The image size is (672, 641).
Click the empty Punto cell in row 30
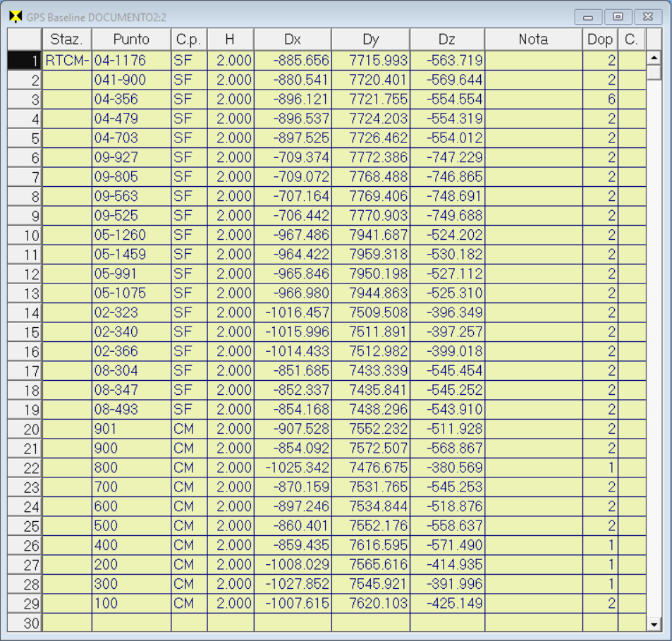(131, 623)
